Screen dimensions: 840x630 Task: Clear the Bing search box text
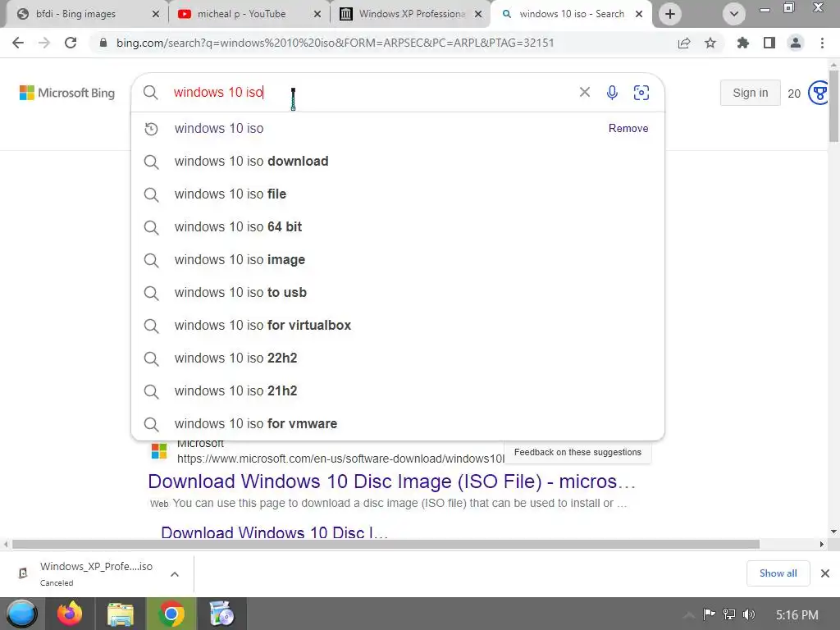[x=584, y=92]
